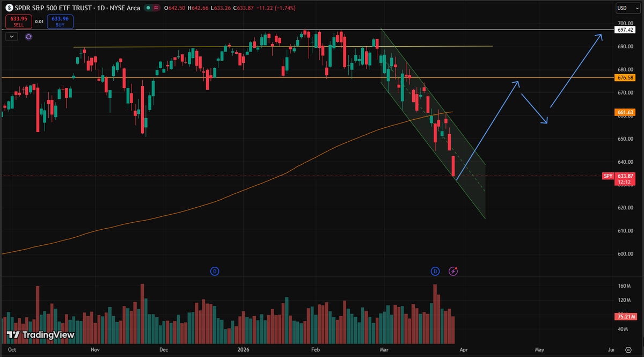This screenshot has height=357, width=644.
Task: Click the Mar label on time axis
Action: click(384, 349)
